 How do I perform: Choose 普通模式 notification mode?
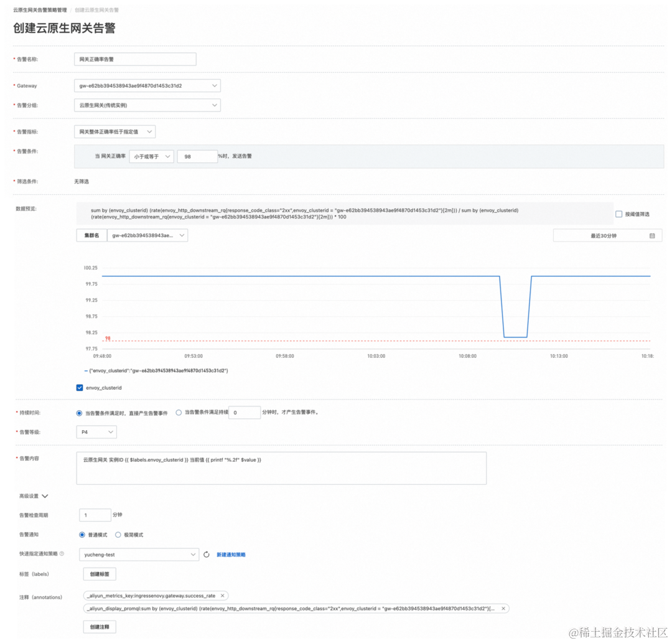coord(82,535)
